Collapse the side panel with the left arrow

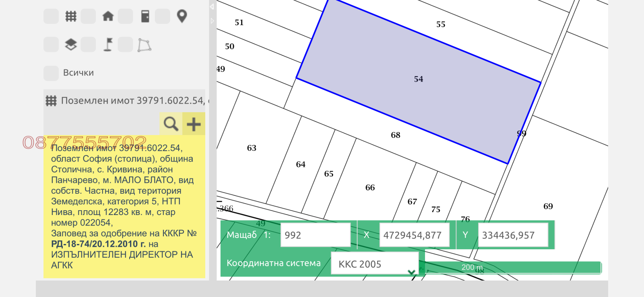(212, 7)
